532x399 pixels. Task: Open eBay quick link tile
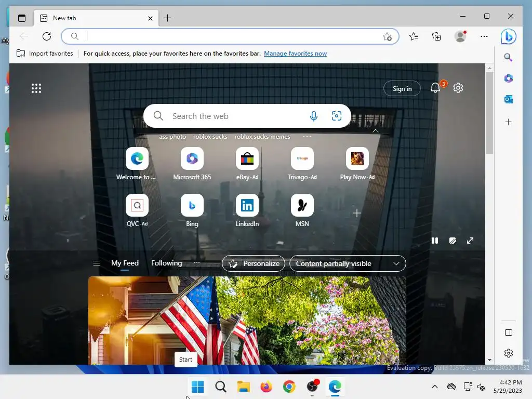pyautogui.click(x=247, y=158)
